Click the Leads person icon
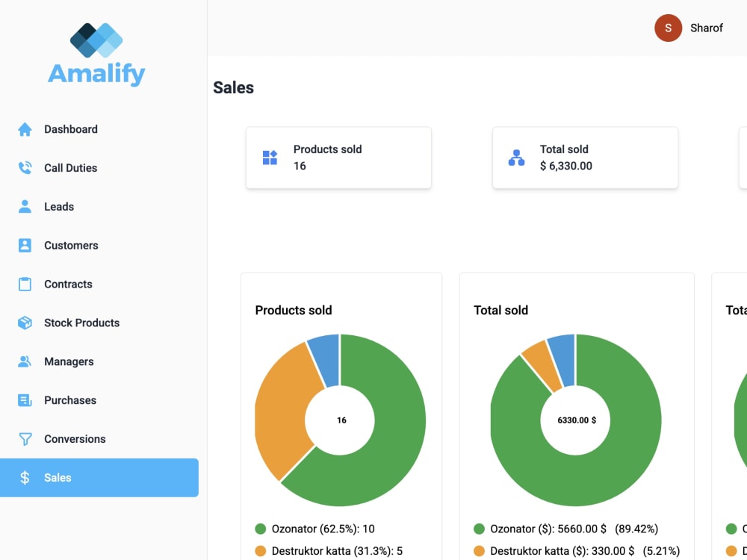The width and height of the screenshot is (747, 560). click(25, 206)
